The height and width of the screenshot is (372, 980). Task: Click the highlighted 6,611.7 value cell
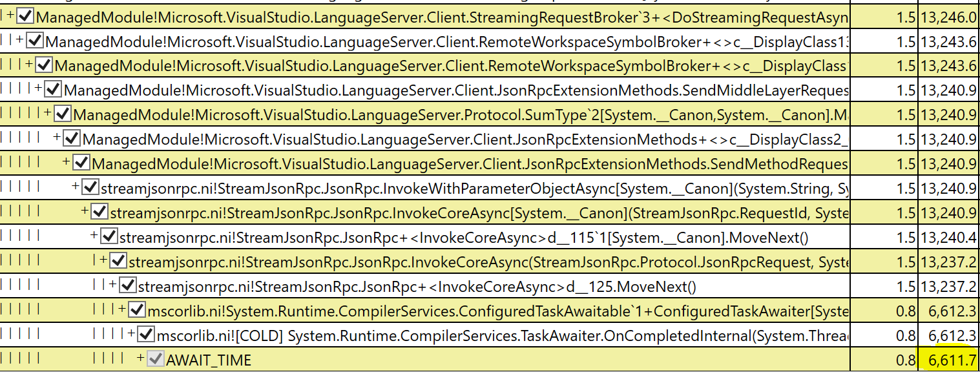click(948, 360)
